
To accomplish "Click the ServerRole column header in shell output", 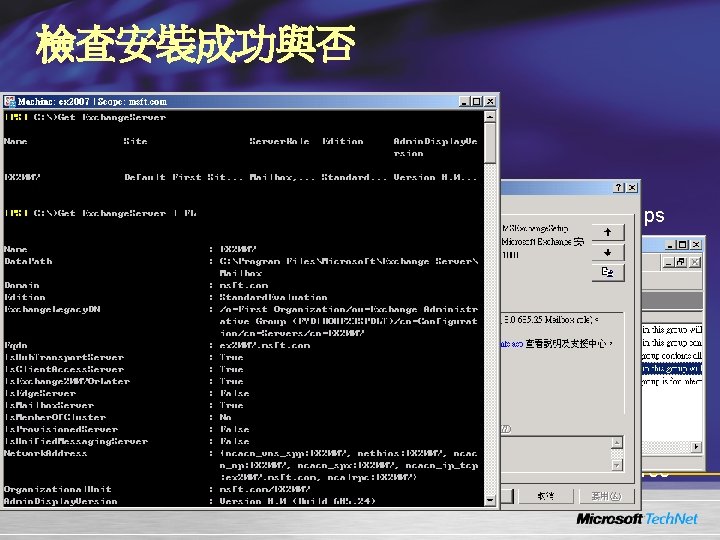I will [280, 141].
